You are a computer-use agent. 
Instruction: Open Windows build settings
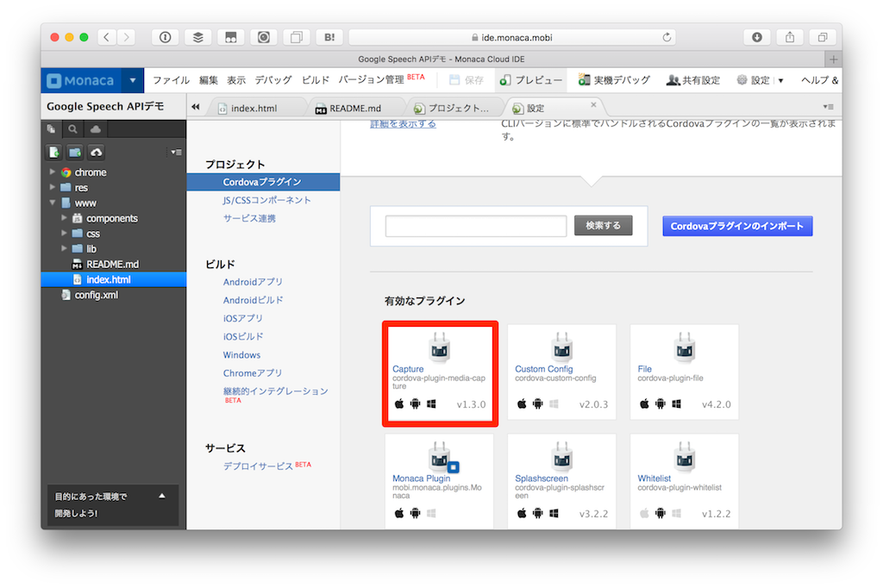tap(241, 355)
